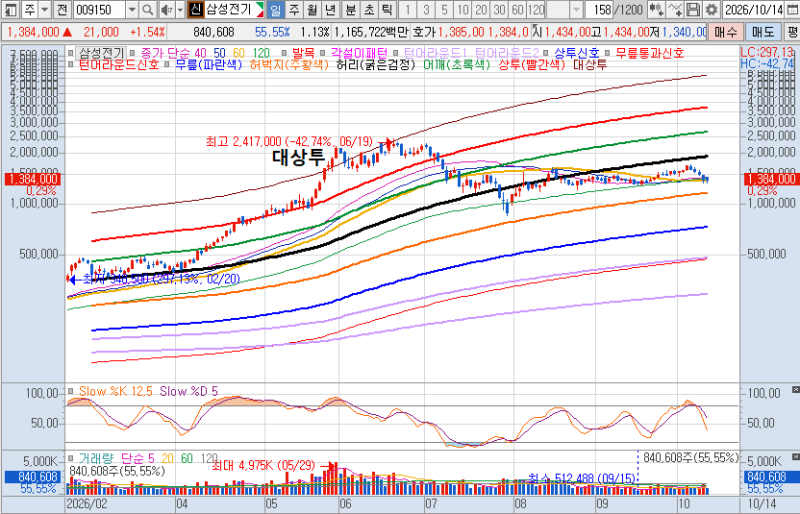
Task: Open the chart layout panel icon
Action: 10,9
